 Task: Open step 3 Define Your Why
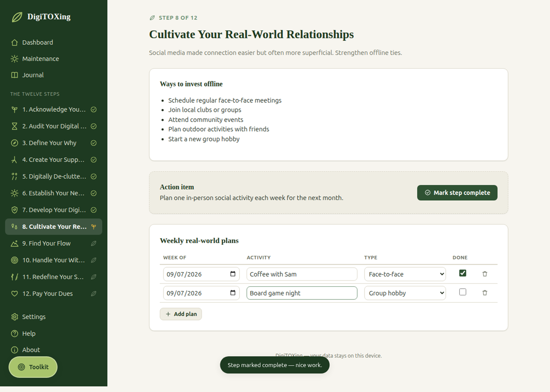click(x=54, y=143)
